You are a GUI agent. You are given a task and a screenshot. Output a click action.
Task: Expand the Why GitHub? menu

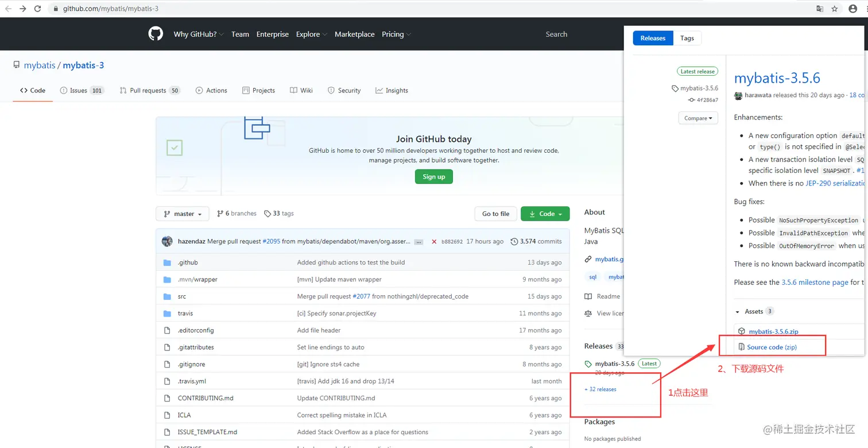click(x=199, y=34)
